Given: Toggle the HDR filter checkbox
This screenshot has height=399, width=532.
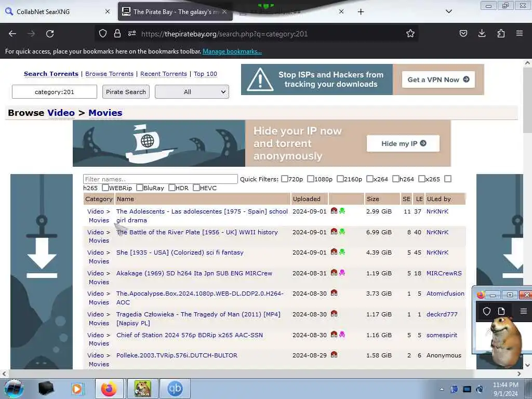Looking at the screenshot, I should coord(171,188).
